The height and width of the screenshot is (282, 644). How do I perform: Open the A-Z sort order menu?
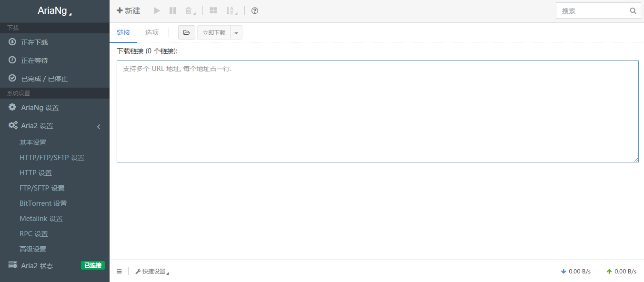tap(231, 10)
